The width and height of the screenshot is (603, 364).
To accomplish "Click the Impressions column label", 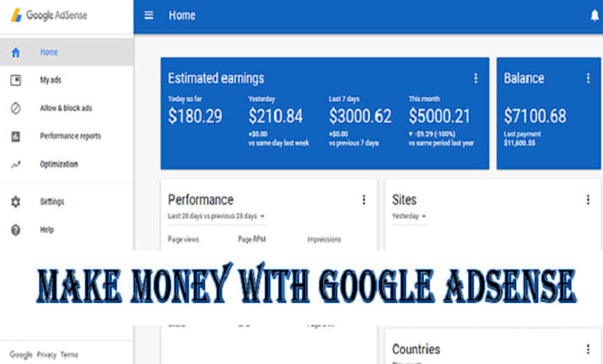I will coord(325,239).
